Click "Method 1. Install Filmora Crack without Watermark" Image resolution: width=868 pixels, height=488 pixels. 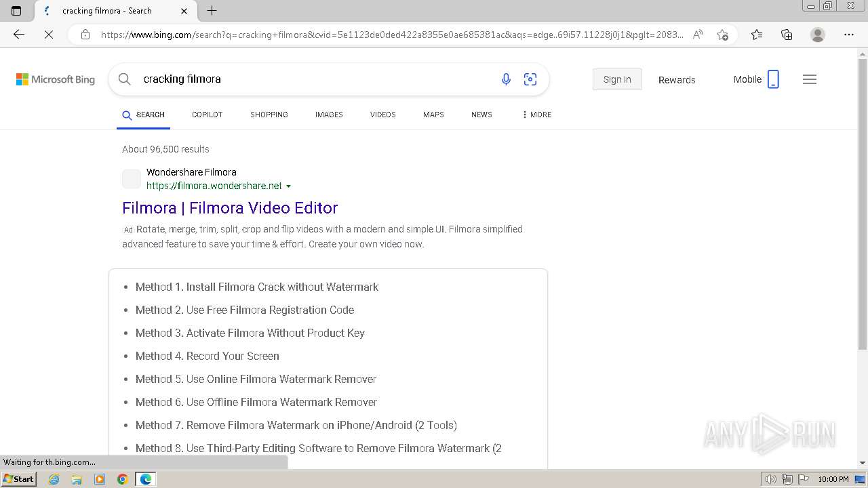[257, 287]
